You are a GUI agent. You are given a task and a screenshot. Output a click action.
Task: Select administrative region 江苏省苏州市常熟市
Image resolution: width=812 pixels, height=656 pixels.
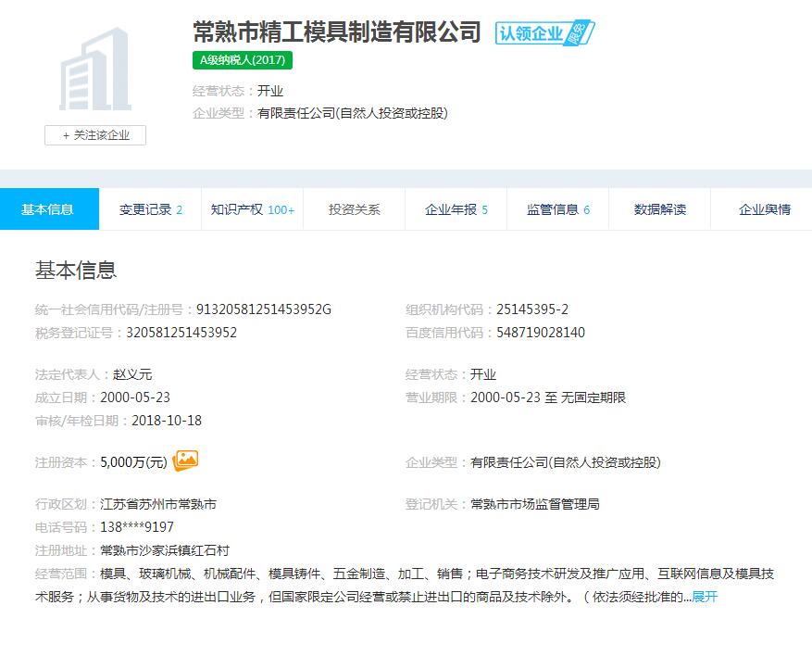158,504
